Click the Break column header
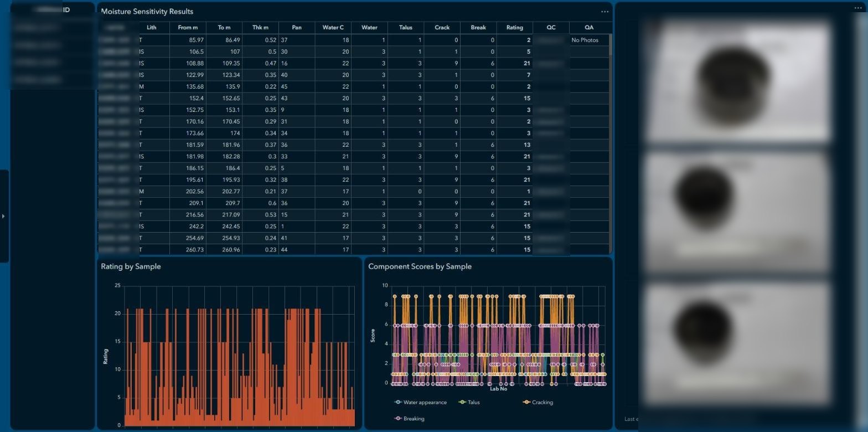 (478, 28)
